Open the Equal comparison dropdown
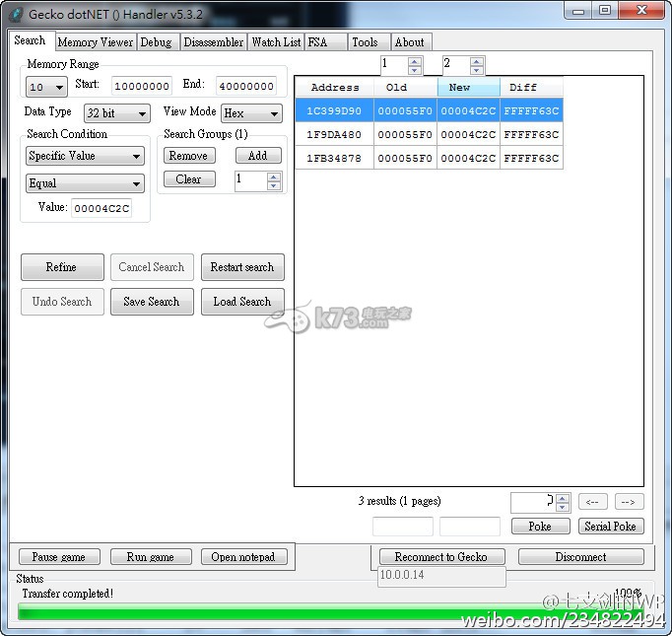 click(85, 183)
